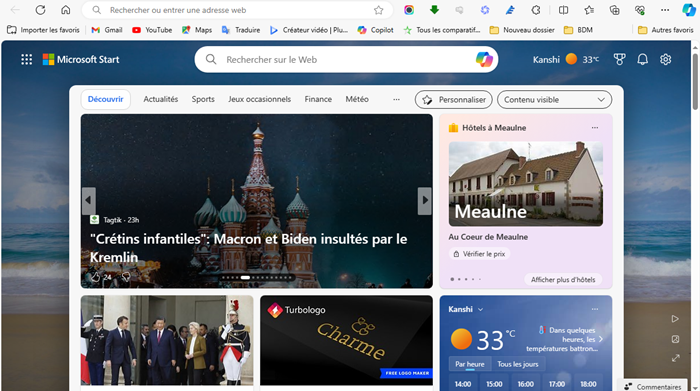Show more feed tabs via ellipsis
Screen dimensions: 700x391
coord(396,99)
